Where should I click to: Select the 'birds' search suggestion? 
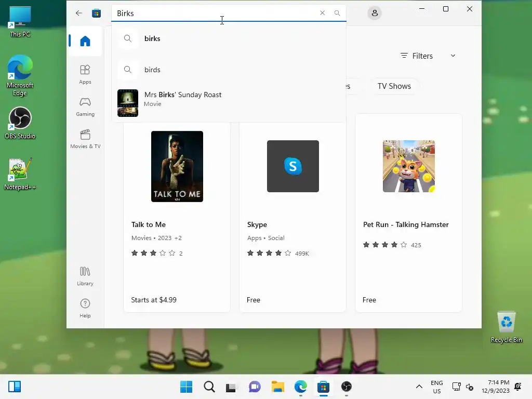[x=229, y=70]
